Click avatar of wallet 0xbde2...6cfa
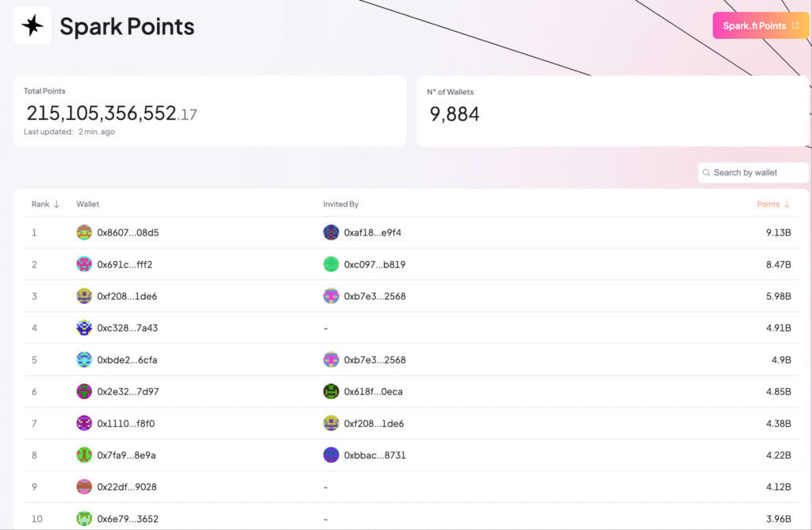Screen dimensions: 812x530 84,359
